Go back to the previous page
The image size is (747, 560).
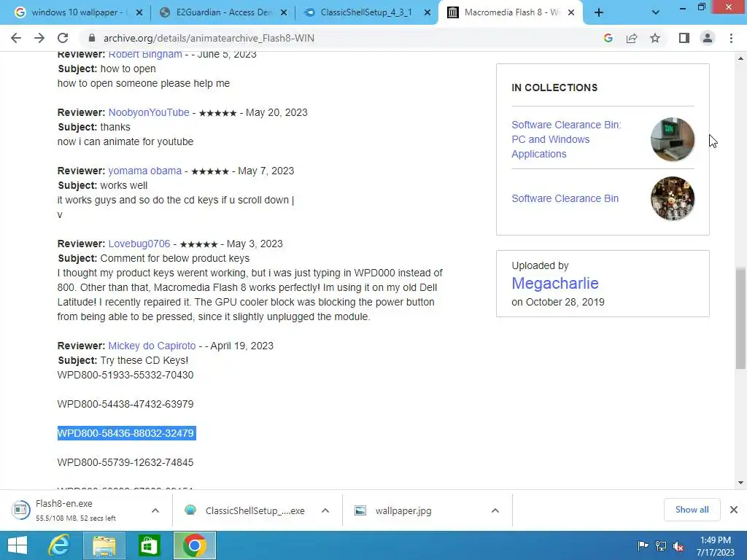[16, 38]
